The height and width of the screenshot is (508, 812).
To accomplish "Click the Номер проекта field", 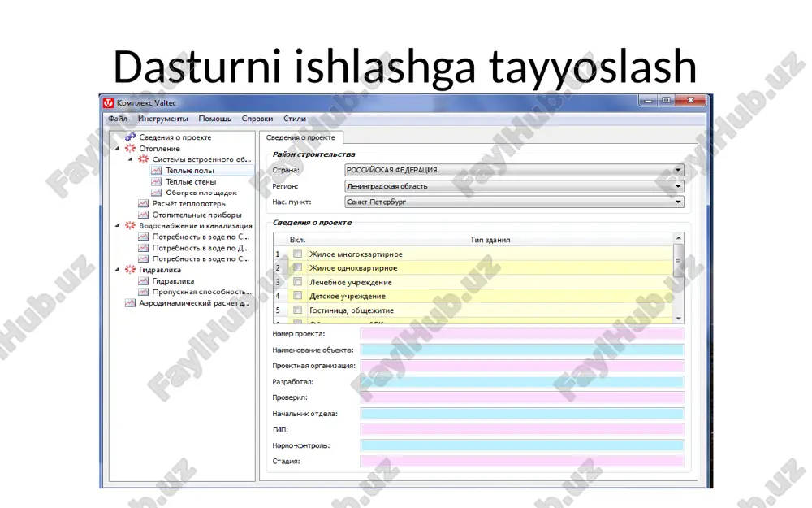I will click(x=522, y=334).
